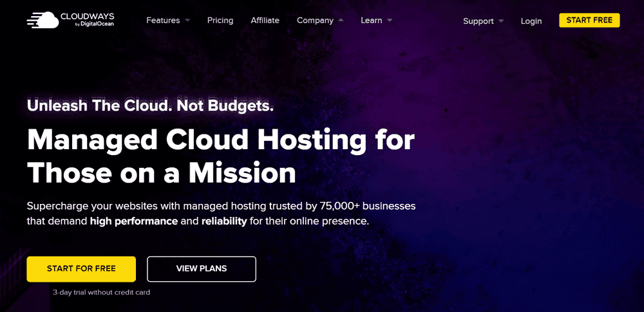
Task: Click the Login link
Action: pos(531,21)
